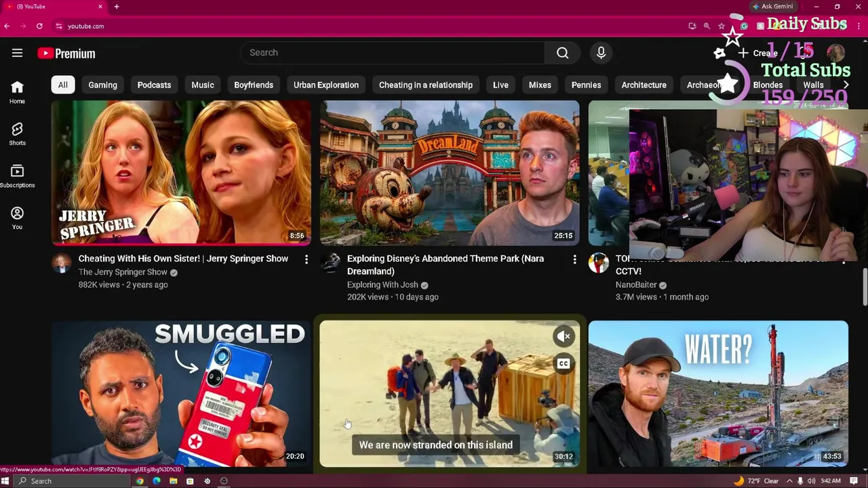Click Ask Gemini button

tap(772, 7)
